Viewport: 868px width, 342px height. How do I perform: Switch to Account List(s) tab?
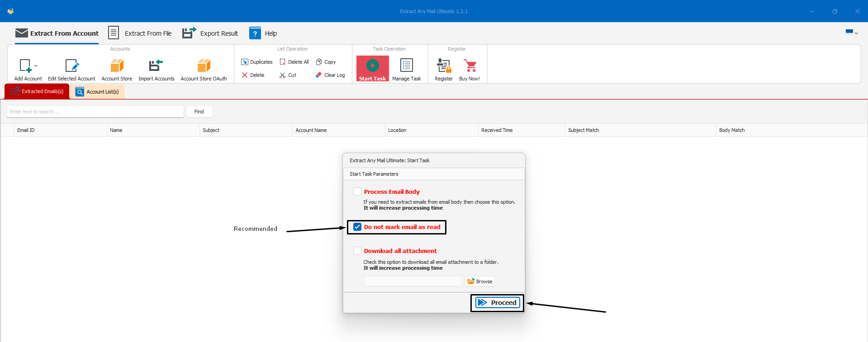pyautogui.click(x=97, y=92)
